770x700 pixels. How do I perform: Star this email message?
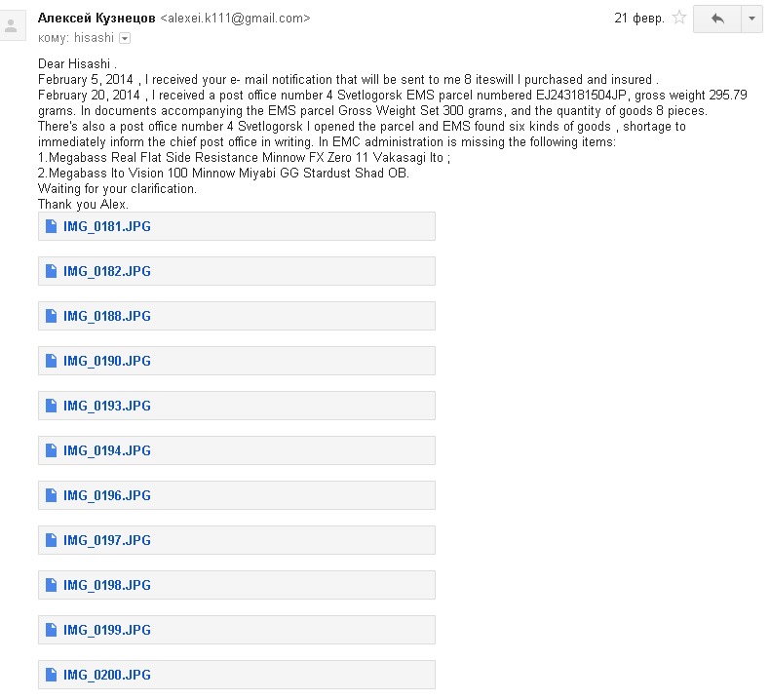coord(679,19)
